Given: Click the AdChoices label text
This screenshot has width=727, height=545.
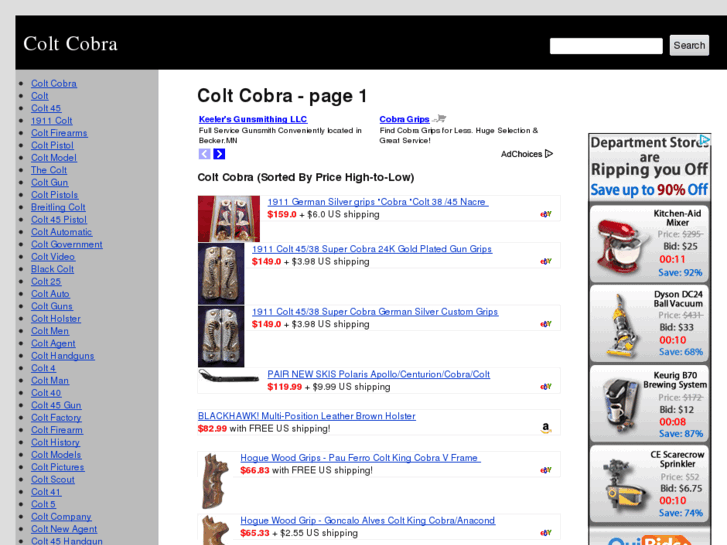Looking at the screenshot, I should [x=521, y=154].
